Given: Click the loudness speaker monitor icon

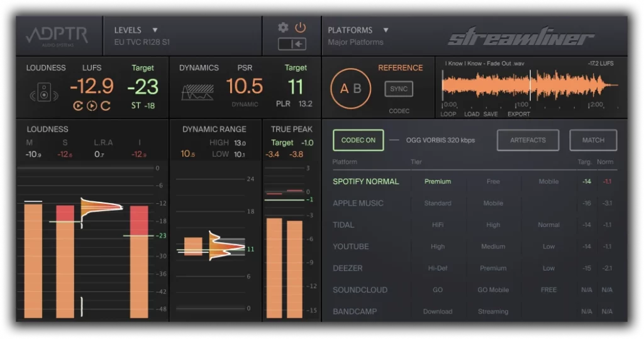Looking at the screenshot, I should tap(44, 92).
